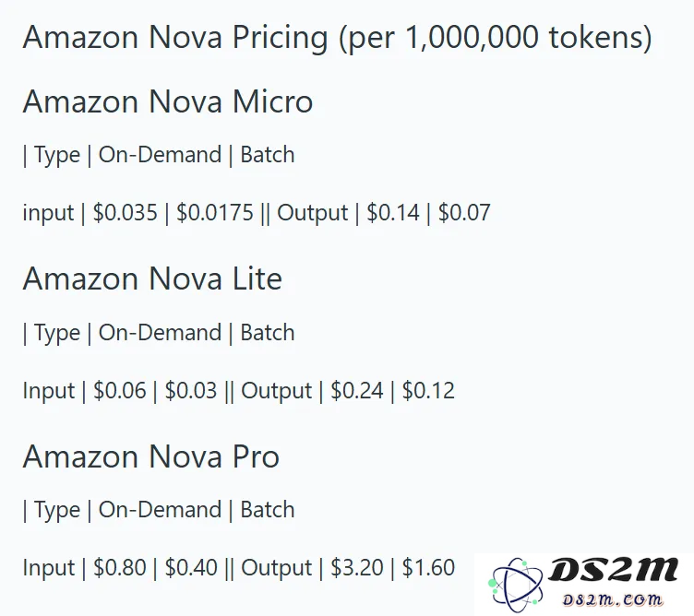
Task: Click the On-Demand column label under Nova Micro
Action: click(160, 155)
